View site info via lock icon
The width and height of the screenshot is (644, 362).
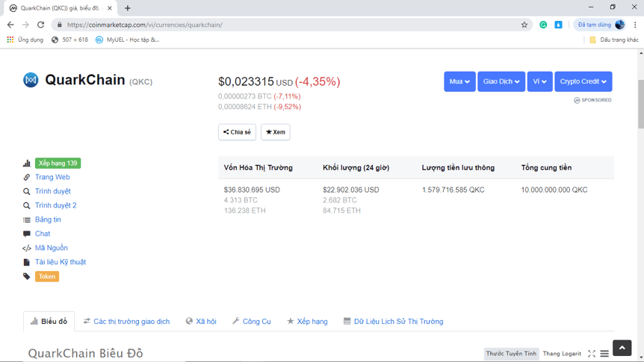(60, 25)
